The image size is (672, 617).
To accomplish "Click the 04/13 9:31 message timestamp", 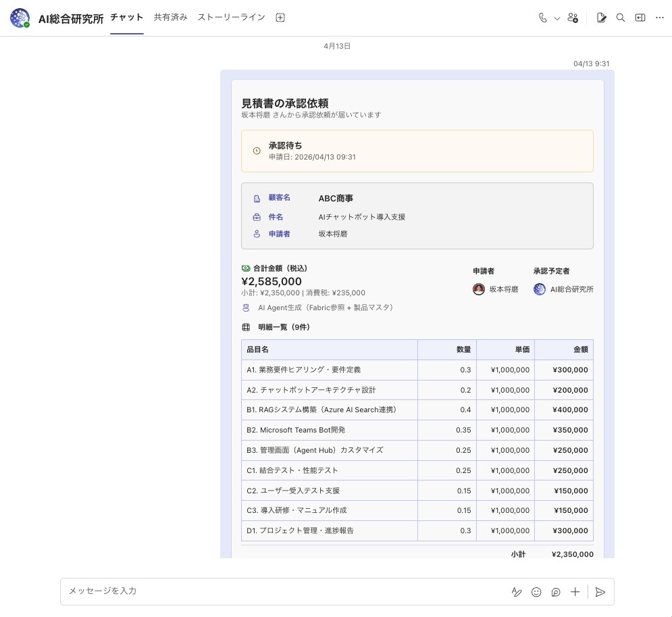I will coord(591,64).
